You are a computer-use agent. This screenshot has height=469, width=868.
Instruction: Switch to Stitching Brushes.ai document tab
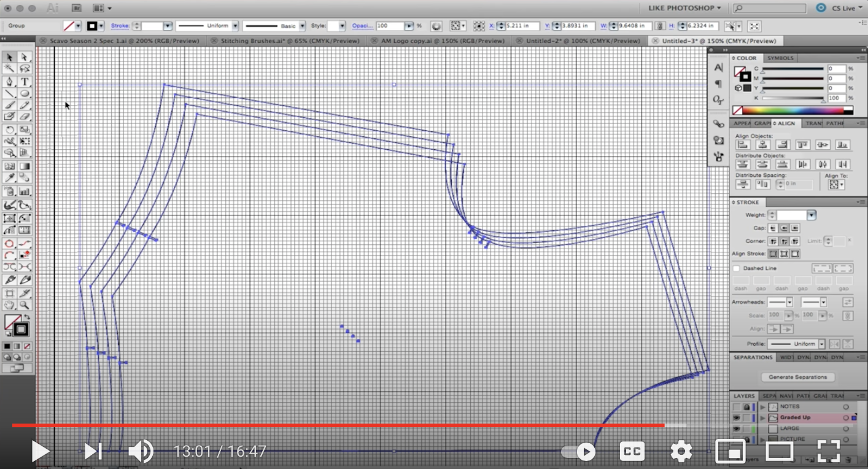click(x=284, y=41)
